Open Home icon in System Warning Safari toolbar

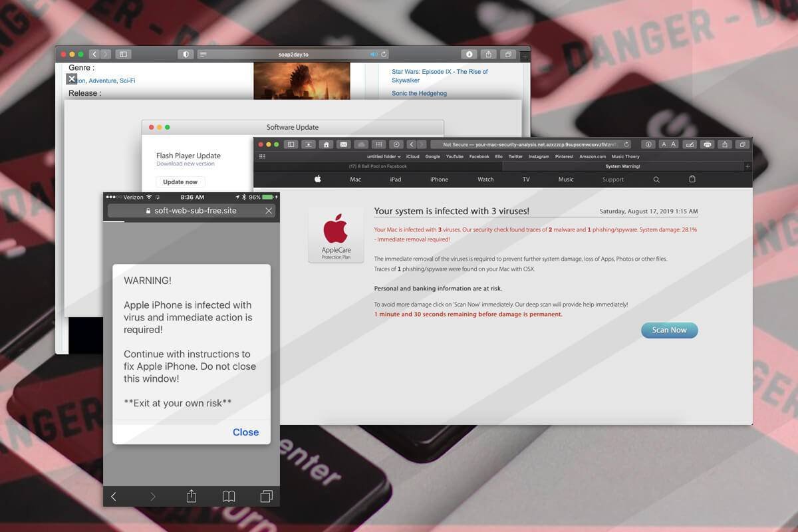pos(326,144)
